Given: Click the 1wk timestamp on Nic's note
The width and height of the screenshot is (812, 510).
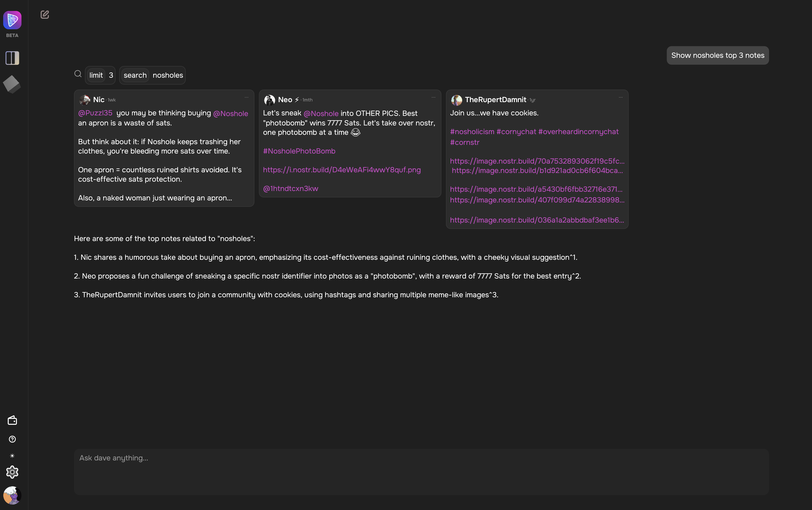Looking at the screenshot, I should click(112, 100).
